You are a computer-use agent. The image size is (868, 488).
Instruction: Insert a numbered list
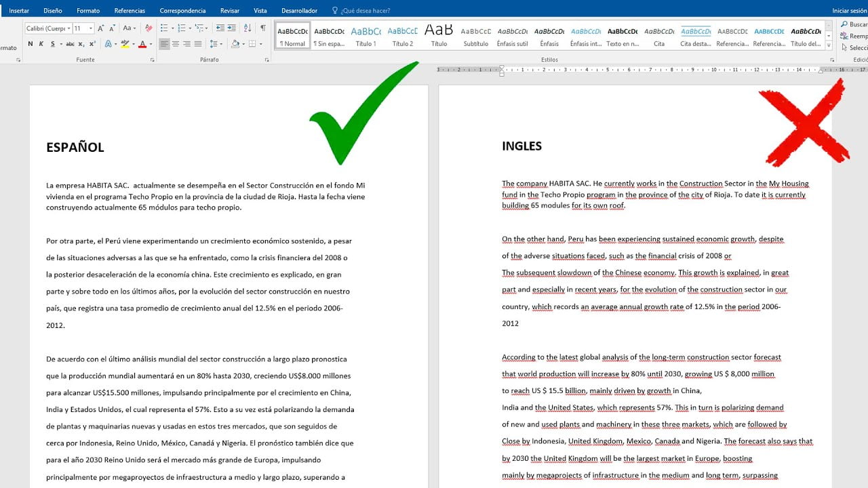pos(181,28)
